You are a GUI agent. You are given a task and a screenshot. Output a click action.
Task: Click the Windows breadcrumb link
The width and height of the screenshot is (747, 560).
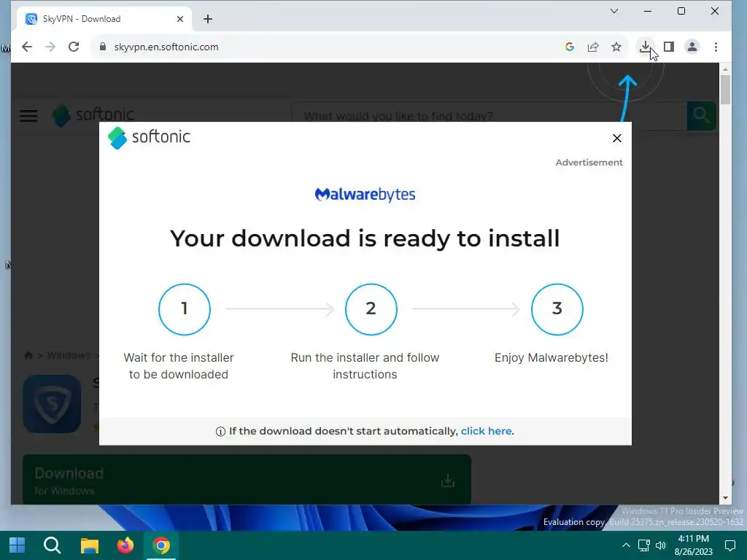[69, 355]
